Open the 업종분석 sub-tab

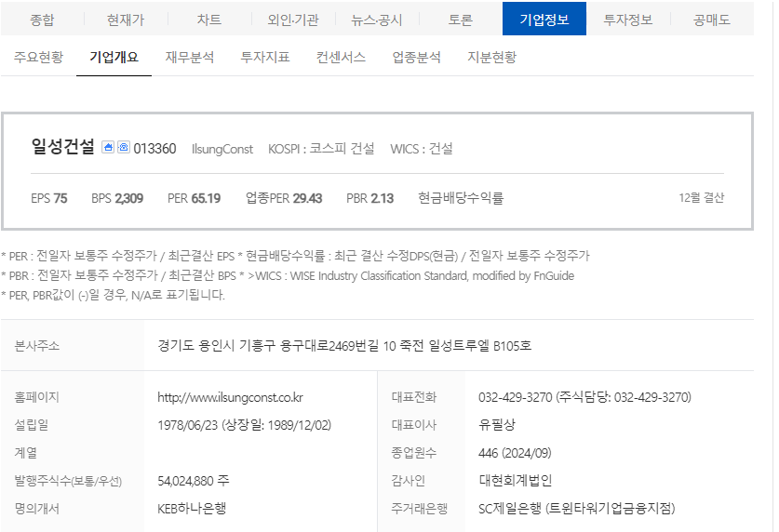(x=416, y=57)
